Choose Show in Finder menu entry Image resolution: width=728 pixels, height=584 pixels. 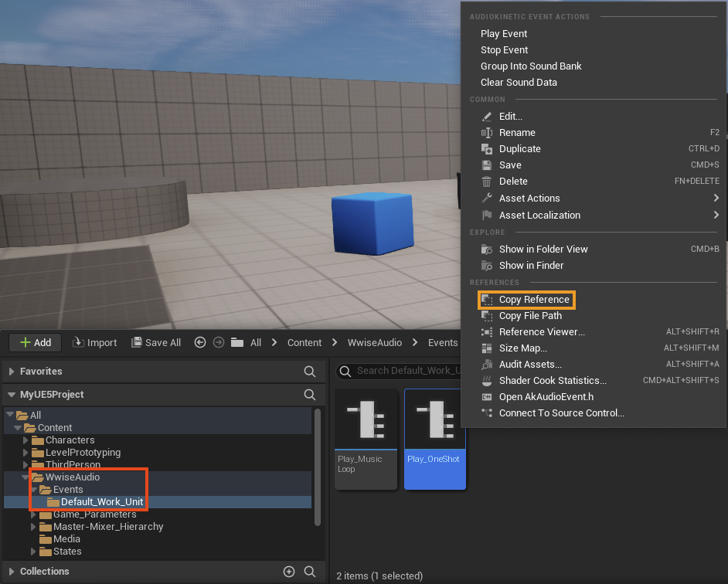tap(531, 266)
